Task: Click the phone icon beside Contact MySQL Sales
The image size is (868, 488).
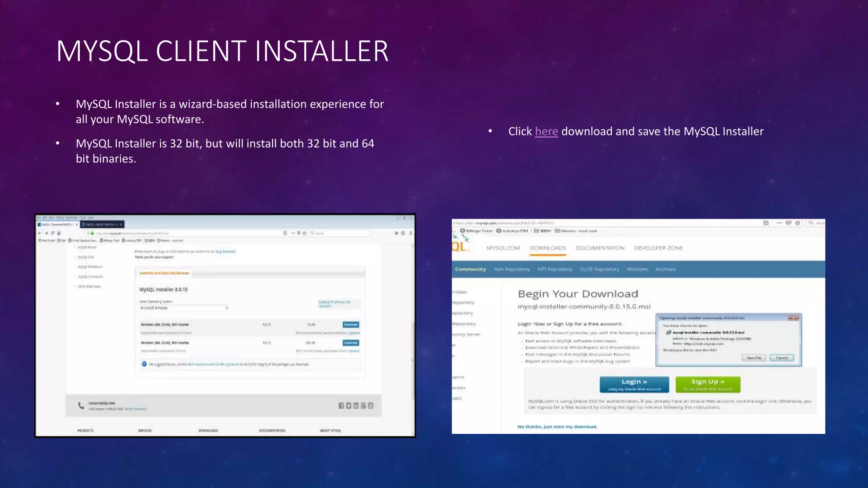Action: point(81,406)
